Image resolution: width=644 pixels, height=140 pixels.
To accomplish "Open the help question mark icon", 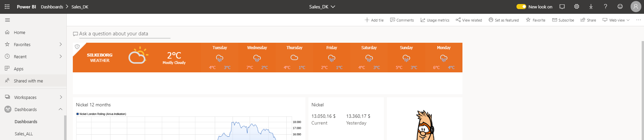I will [x=605, y=7].
